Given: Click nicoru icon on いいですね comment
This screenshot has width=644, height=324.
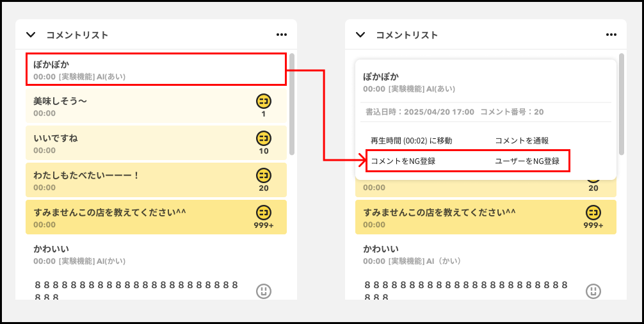Looking at the screenshot, I should tap(264, 138).
